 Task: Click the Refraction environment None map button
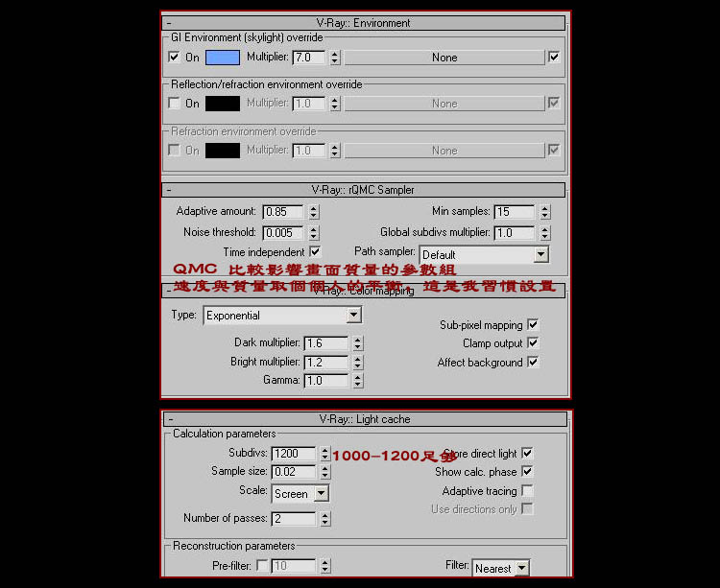pyautogui.click(x=444, y=151)
